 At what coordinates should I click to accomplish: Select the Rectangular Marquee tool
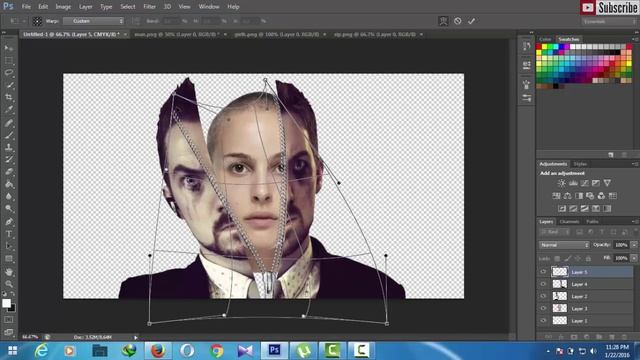(x=9, y=61)
